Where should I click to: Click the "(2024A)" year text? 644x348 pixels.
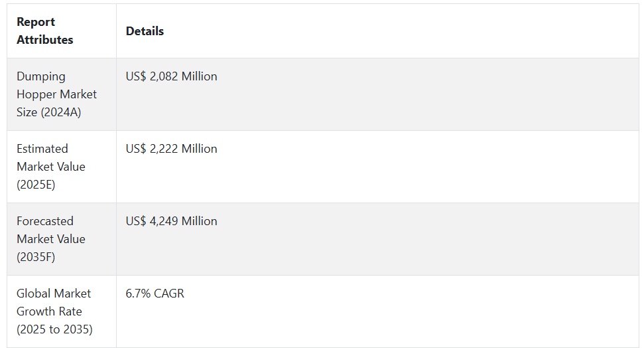(x=60, y=112)
